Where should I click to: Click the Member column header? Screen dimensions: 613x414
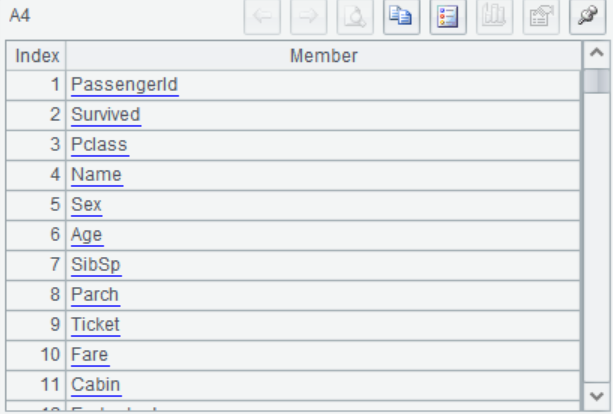[x=323, y=56]
